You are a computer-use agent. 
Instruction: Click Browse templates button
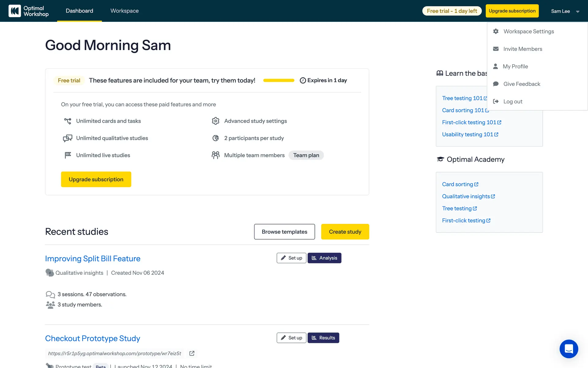coord(284,232)
